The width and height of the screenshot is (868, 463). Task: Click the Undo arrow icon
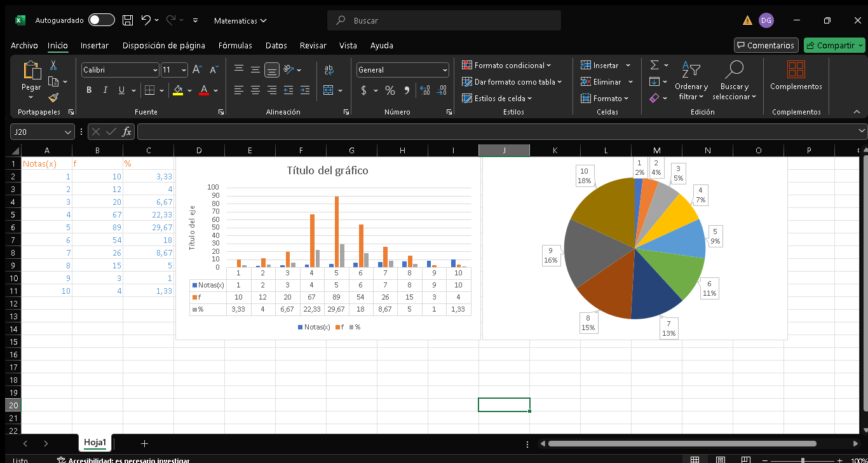[146, 20]
